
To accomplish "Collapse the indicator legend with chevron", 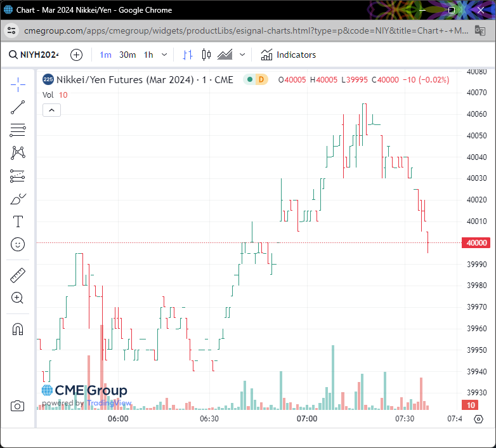I will [x=51, y=110].
